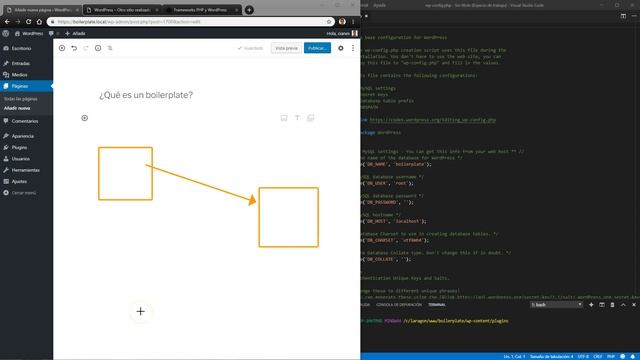The image size is (640, 360).
Task: Insert heading block shortcut icon
Action: [297, 118]
